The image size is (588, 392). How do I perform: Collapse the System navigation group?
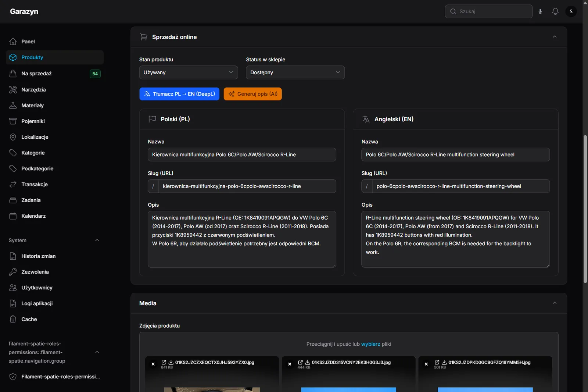(97, 240)
